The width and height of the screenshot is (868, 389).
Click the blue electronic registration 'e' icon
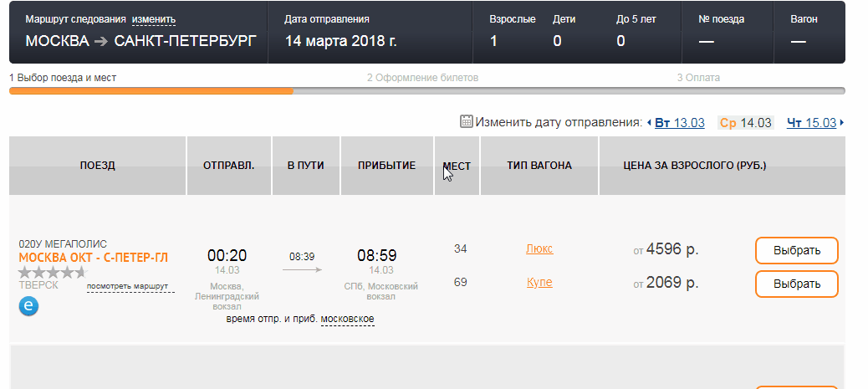(29, 307)
